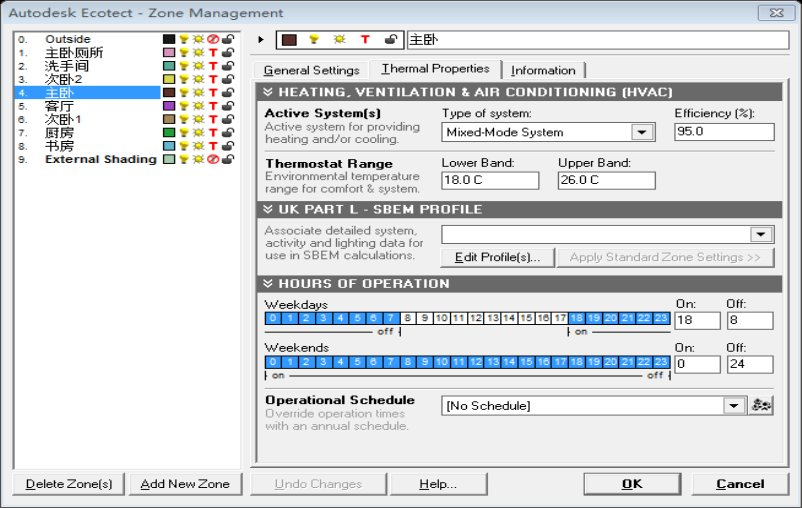This screenshot has width=802, height=508.
Task: Click the Weekdays On time field
Action: coord(697,320)
